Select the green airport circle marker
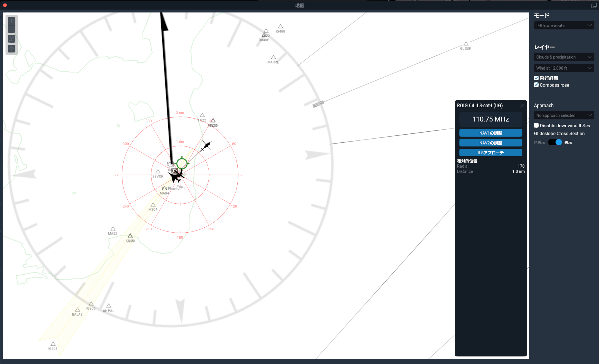 182,164
